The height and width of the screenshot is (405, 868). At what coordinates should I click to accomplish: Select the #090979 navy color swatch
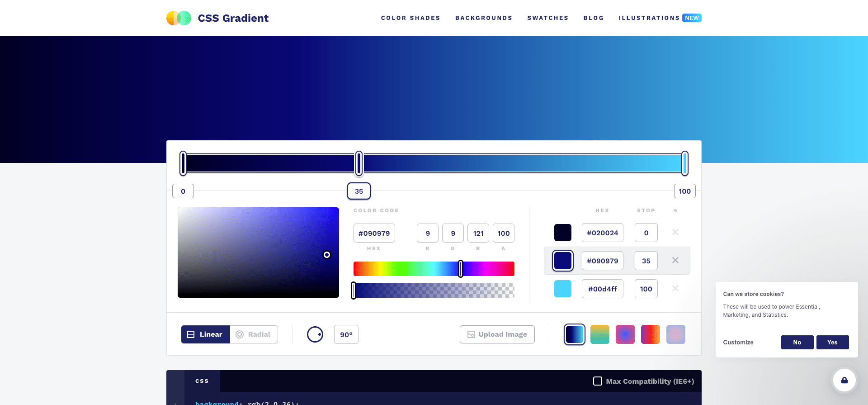pos(563,261)
